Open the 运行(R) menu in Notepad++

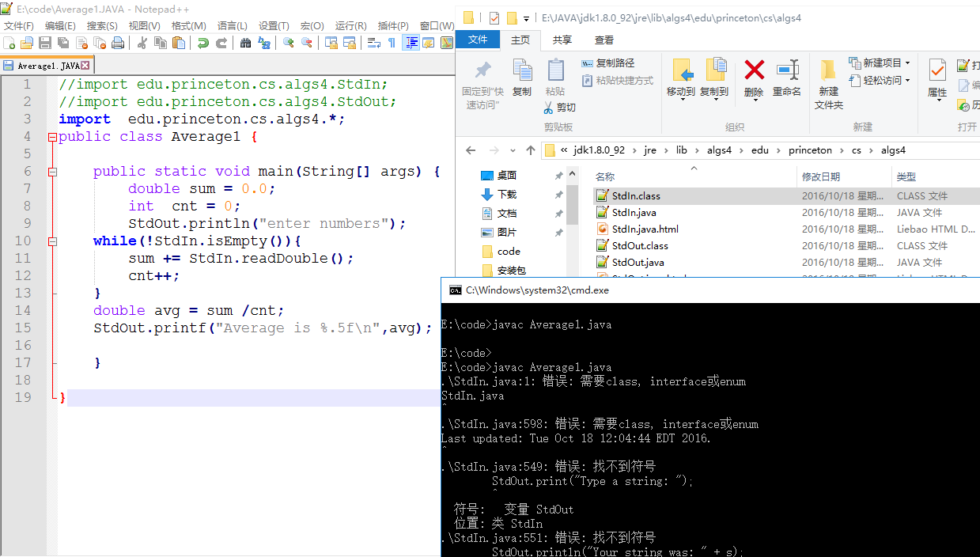pyautogui.click(x=350, y=26)
